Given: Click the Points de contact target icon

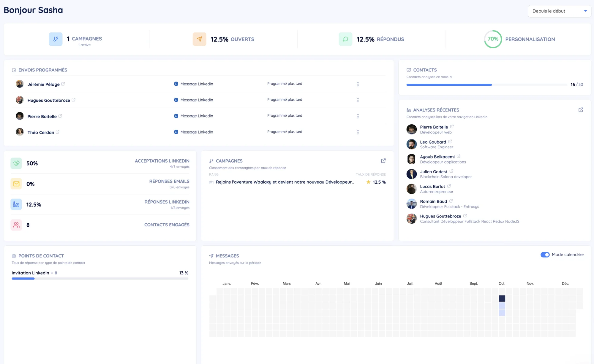Looking at the screenshot, I should [x=14, y=256].
